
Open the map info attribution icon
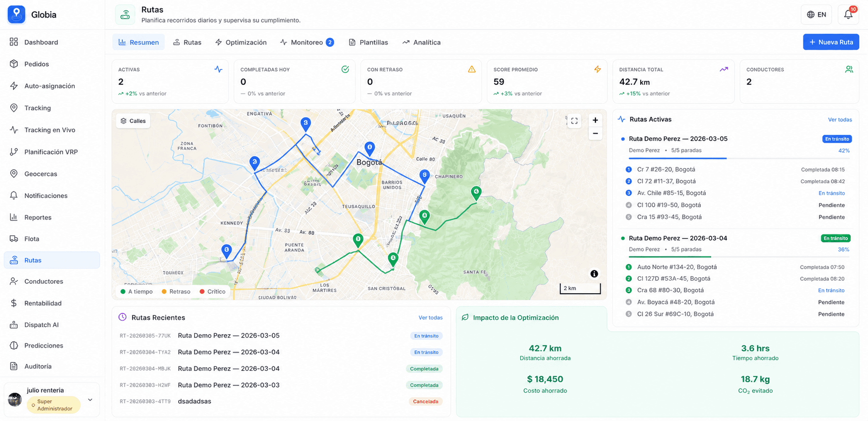594,274
